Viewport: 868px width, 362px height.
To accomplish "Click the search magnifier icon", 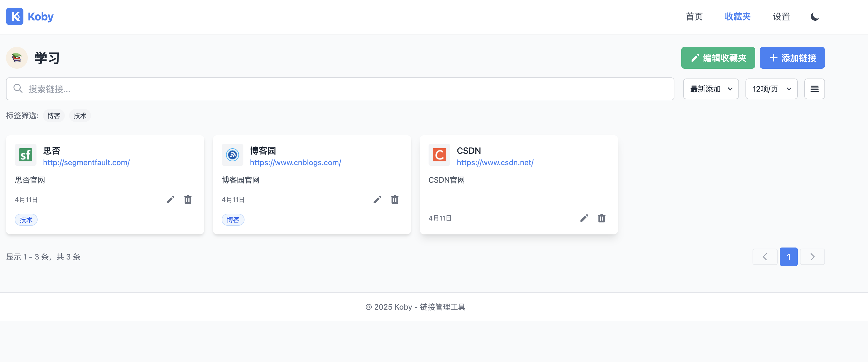I will coord(18,89).
